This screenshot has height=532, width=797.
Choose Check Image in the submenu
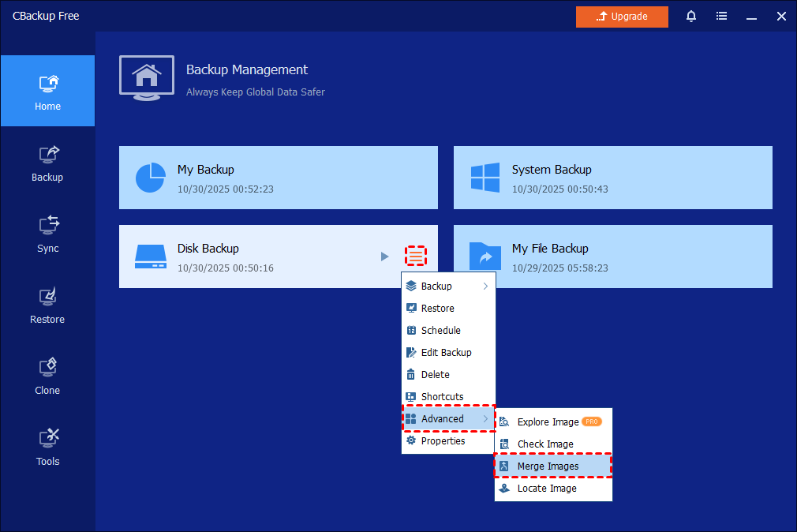click(x=553, y=444)
